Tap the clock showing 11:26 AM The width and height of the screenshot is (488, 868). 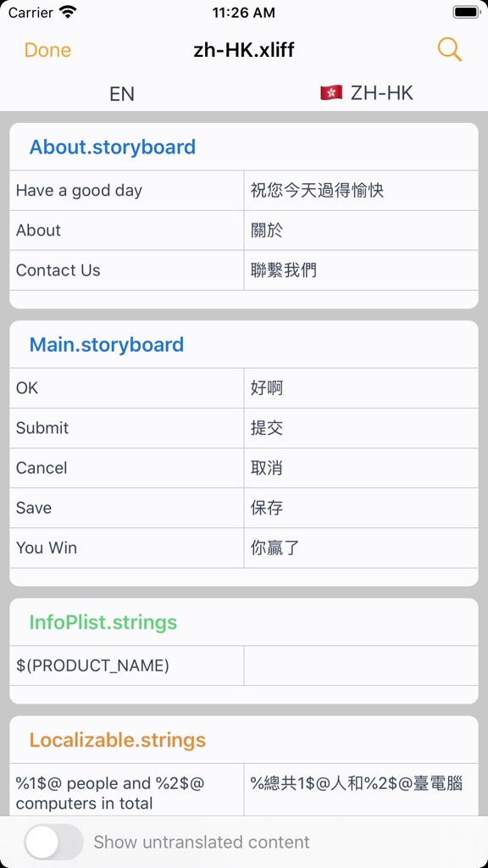click(244, 13)
